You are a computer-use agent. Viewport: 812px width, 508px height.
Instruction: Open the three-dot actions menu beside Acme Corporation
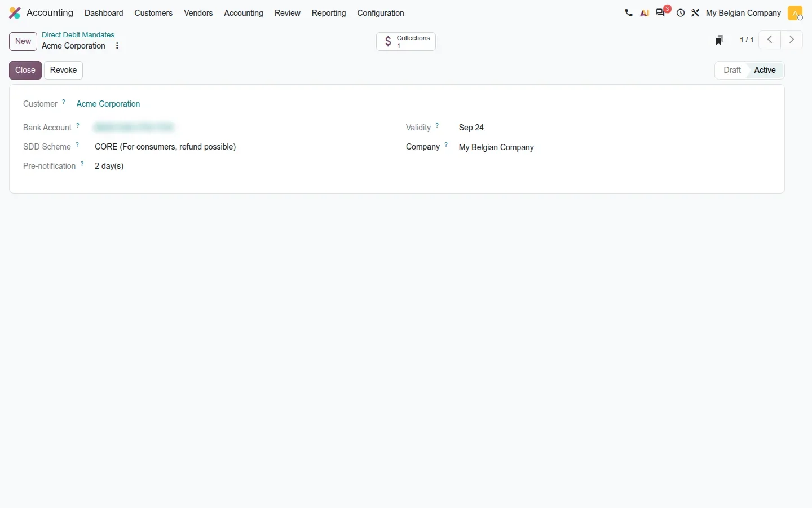117,46
